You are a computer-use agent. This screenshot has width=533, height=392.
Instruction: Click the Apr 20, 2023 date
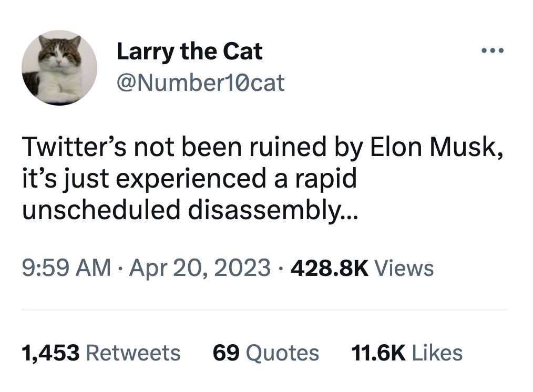[x=199, y=268]
